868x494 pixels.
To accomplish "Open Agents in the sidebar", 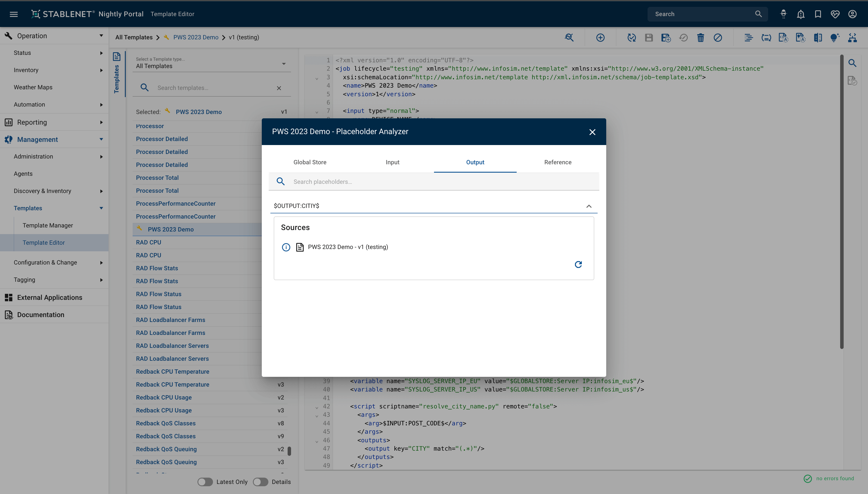I will tap(23, 174).
